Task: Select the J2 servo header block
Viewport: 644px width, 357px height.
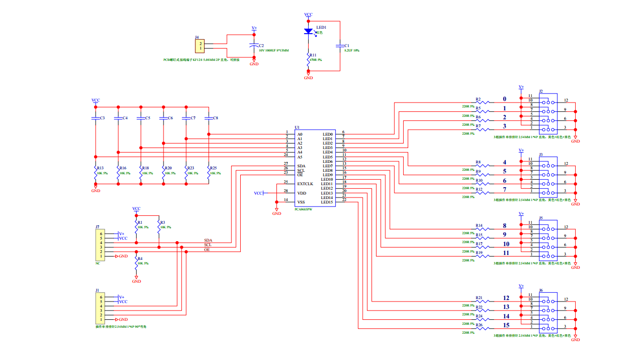Action: point(548,114)
